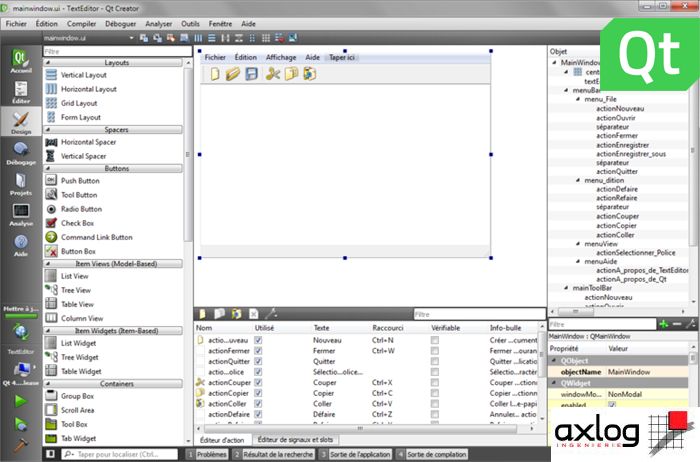Apply grid layout from top toolbar

pos(266,38)
